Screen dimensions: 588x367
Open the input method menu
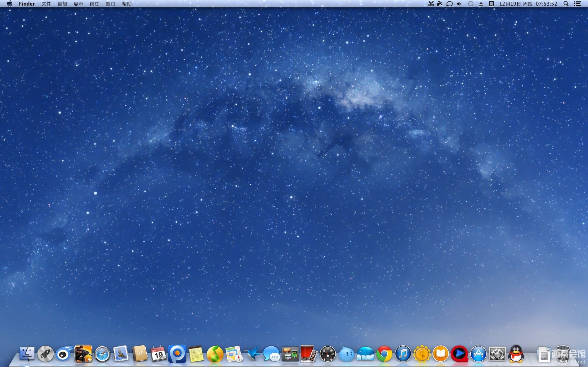491,4
